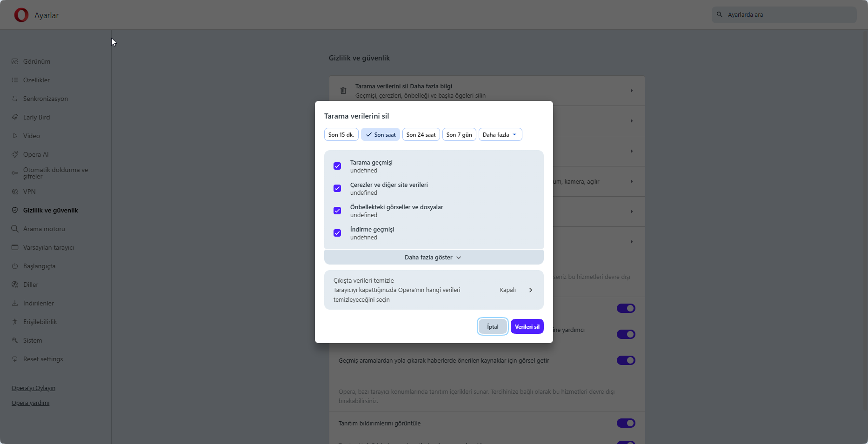Uncheck Önbellekteki görseller ve dosyalar
This screenshot has width=868, height=444.
[x=337, y=211]
